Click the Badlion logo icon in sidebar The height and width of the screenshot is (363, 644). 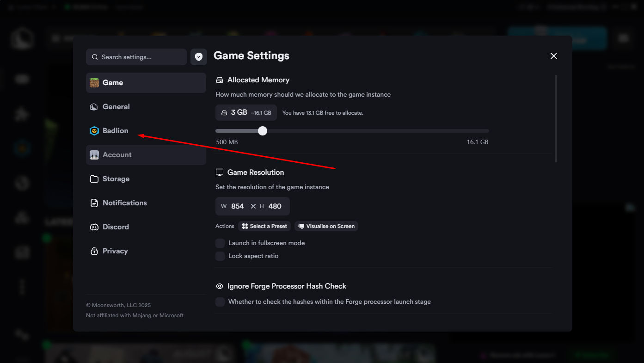pyautogui.click(x=94, y=131)
